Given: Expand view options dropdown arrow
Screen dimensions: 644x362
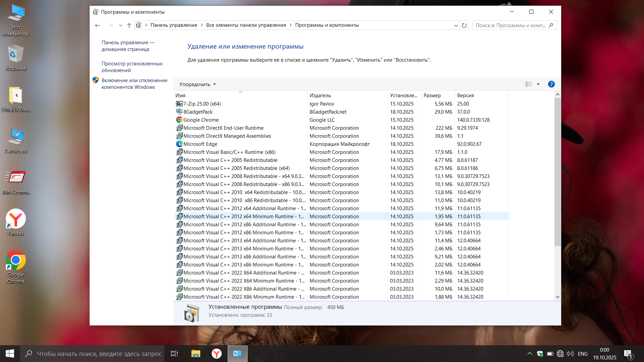Looking at the screenshot, I should (538, 84).
